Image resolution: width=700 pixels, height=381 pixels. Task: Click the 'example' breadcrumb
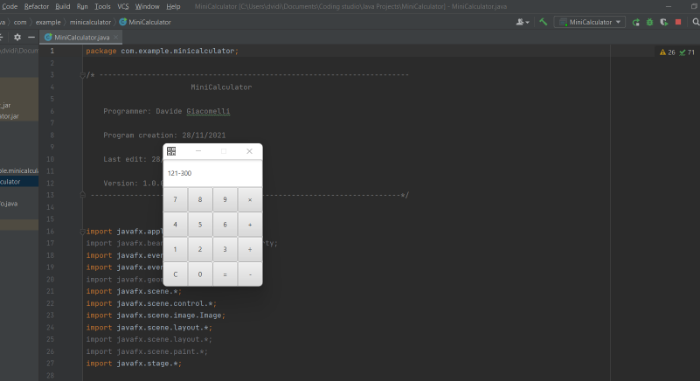point(48,22)
